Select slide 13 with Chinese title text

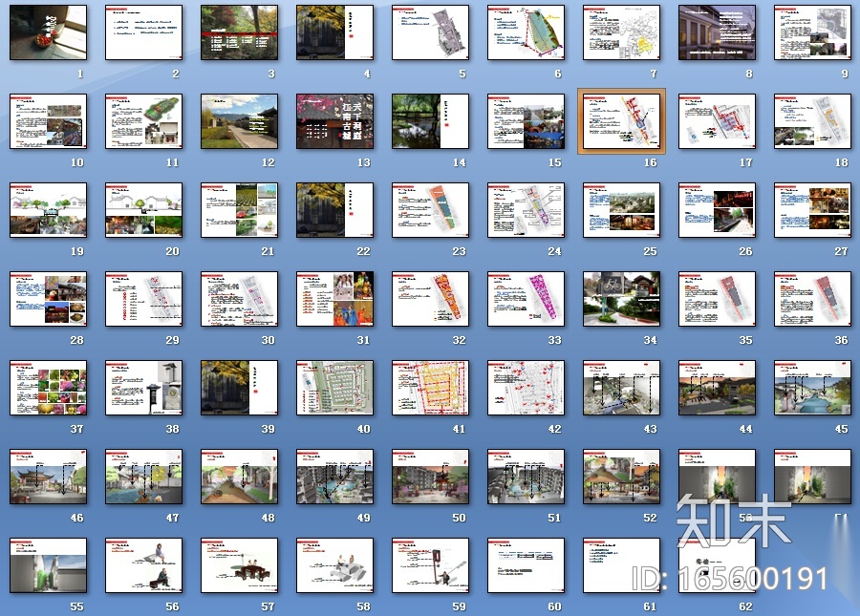click(334, 121)
